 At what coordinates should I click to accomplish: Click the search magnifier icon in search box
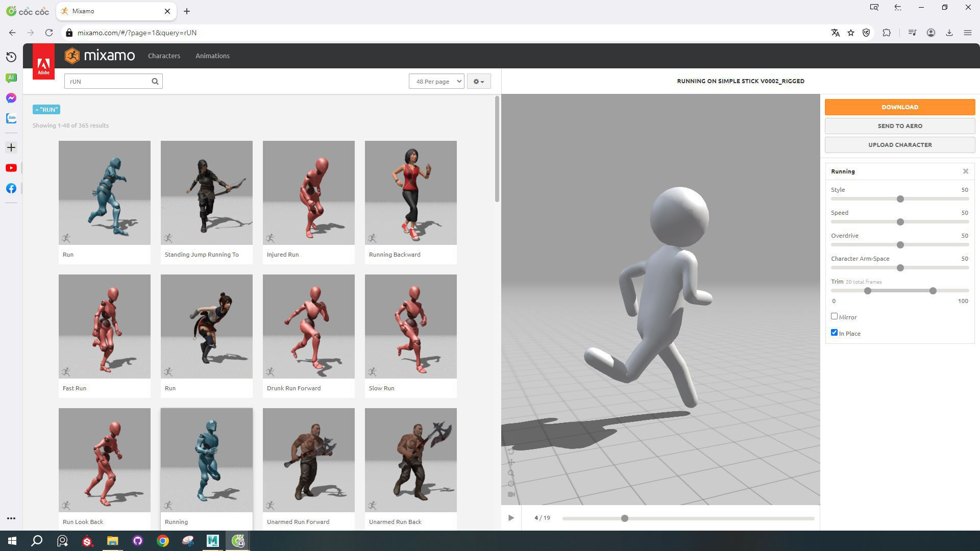click(x=155, y=81)
